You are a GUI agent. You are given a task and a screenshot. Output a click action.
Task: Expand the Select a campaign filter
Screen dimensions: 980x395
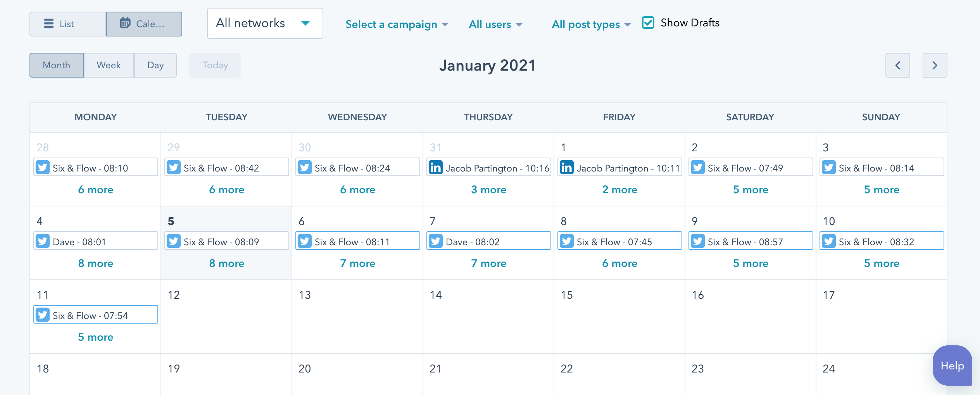tap(397, 24)
